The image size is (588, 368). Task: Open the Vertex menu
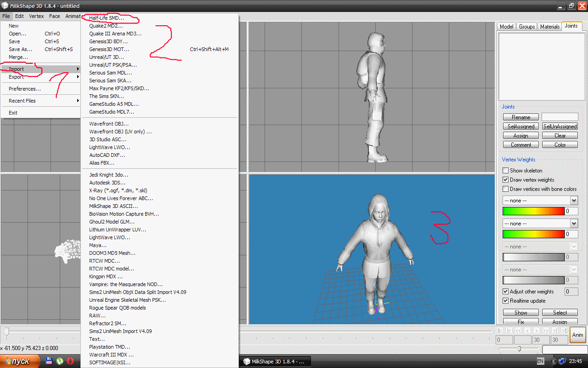36,16
